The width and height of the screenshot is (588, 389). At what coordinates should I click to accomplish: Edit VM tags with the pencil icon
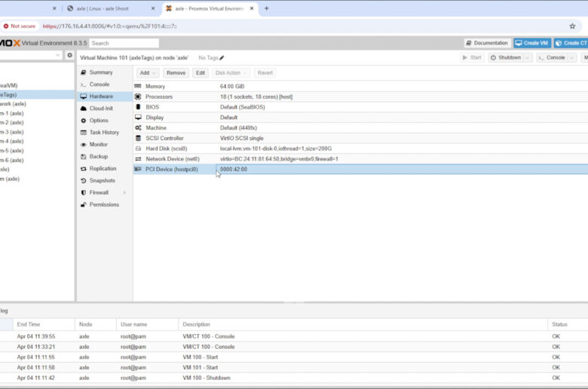click(222, 58)
